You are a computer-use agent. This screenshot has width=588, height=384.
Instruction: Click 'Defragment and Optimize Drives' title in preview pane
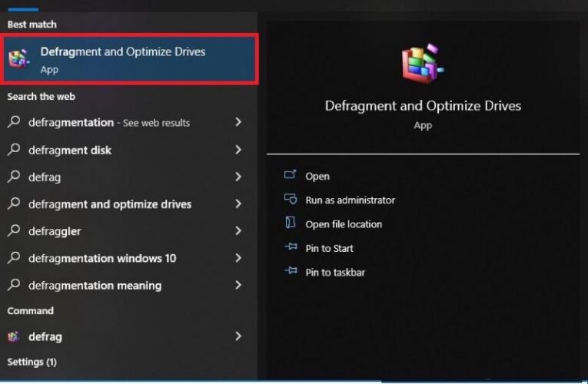(423, 106)
